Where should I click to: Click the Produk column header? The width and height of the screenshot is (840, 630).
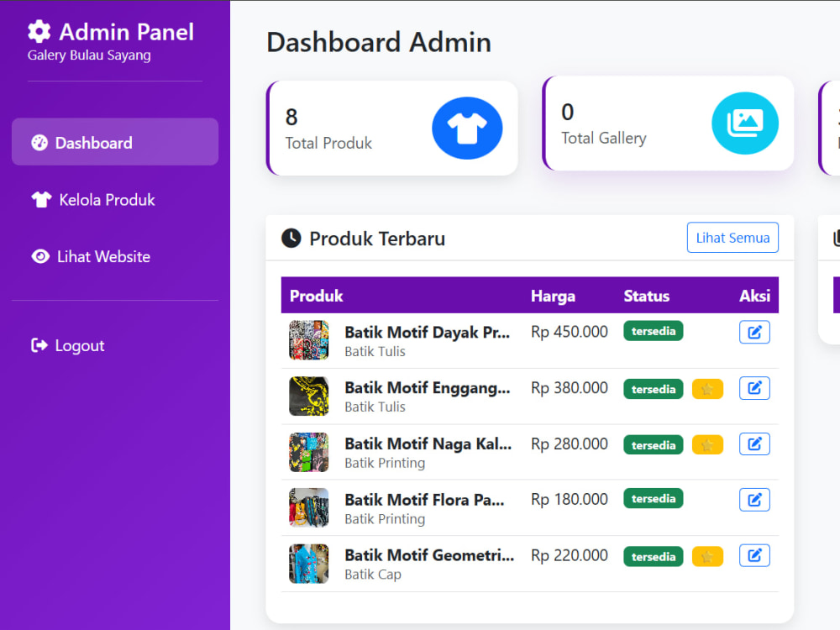point(316,296)
